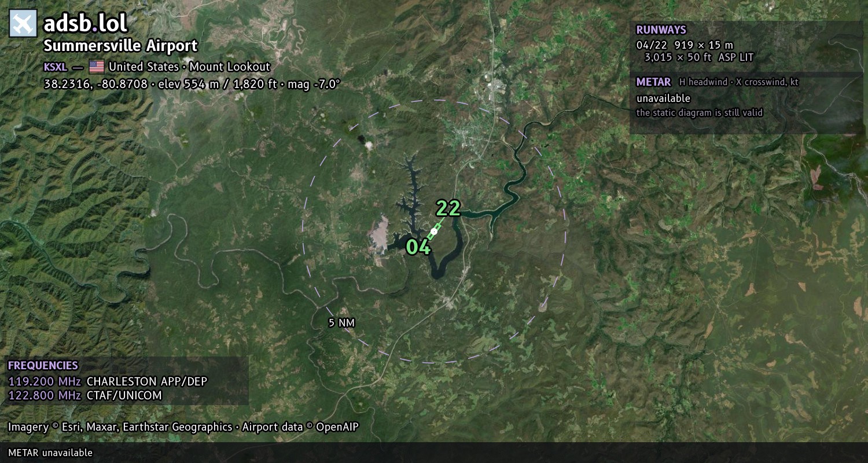This screenshot has width=868, height=463.
Task: Click the Airport data © OpenAIP credit
Action: point(300,427)
